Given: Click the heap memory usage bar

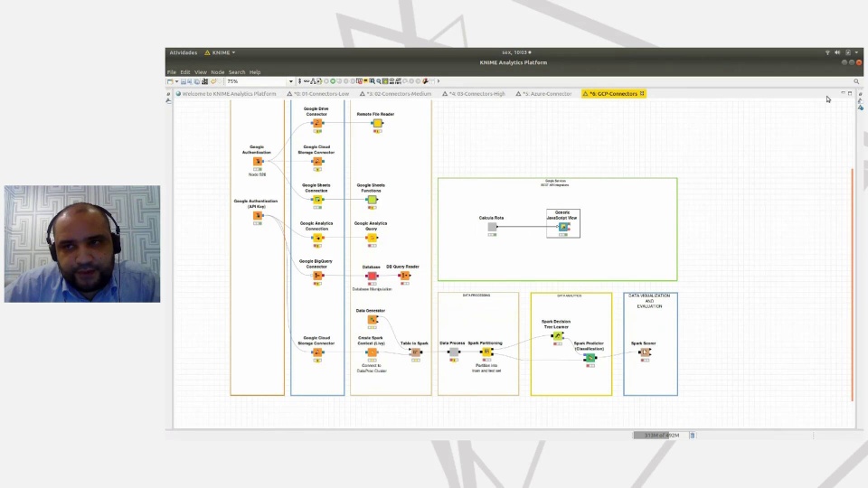Looking at the screenshot, I should (x=661, y=436).
